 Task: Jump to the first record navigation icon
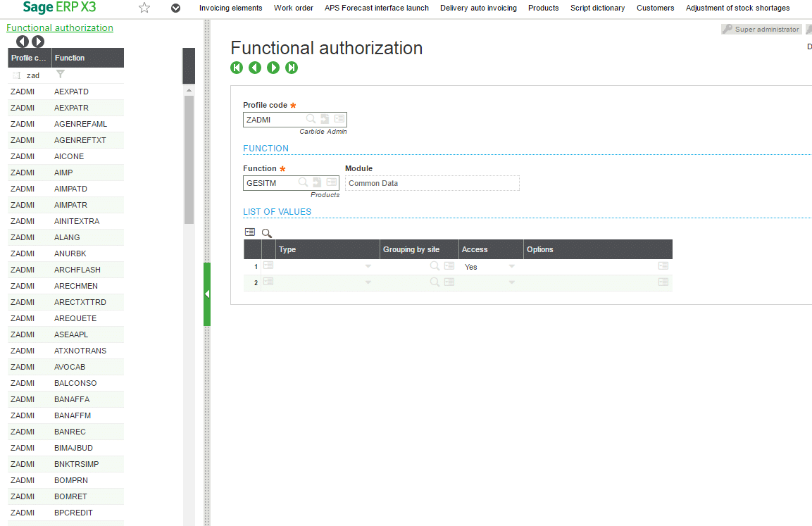(x=237, y=68)
